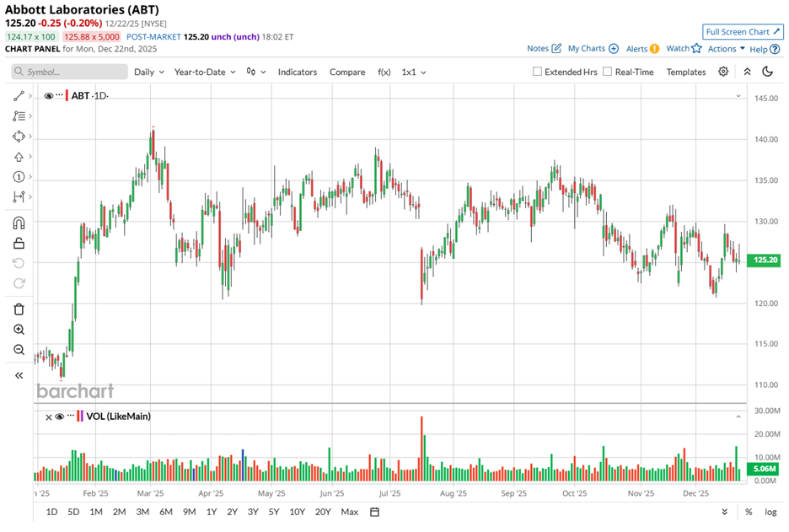
Task: Select the 6M range tab
Action: (x=165, y=512)
